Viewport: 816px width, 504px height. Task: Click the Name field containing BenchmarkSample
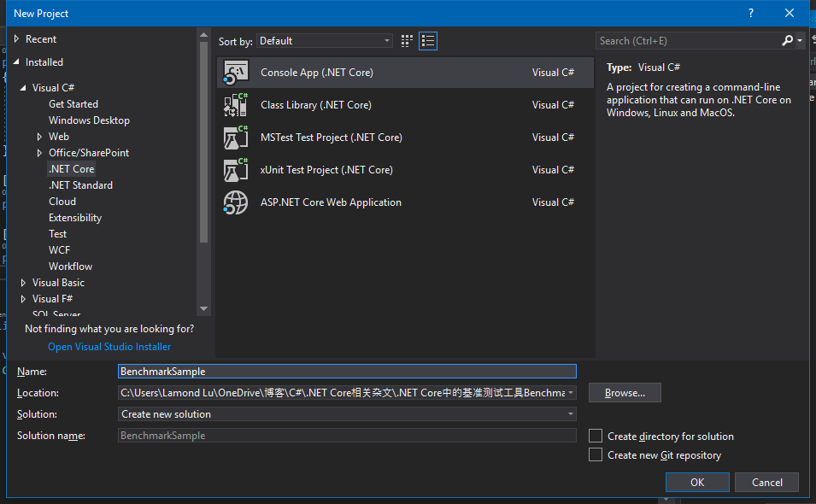click(x=347, y=372)
